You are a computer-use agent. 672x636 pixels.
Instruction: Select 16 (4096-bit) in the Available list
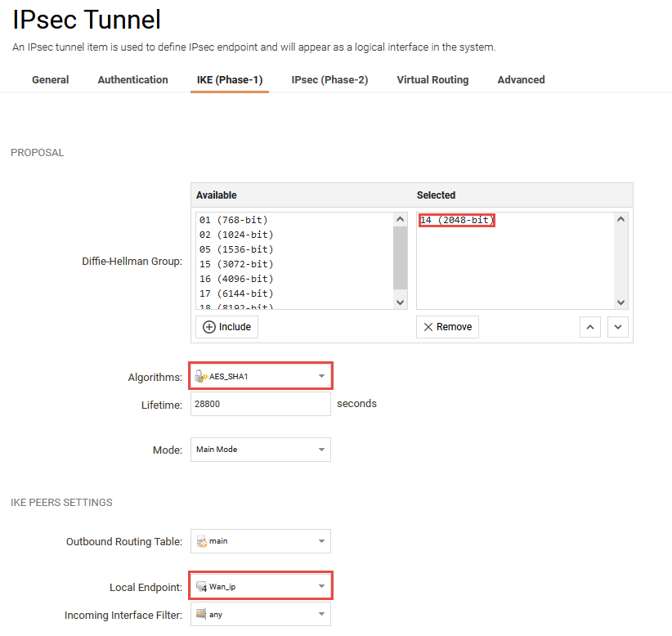[237, 278]
